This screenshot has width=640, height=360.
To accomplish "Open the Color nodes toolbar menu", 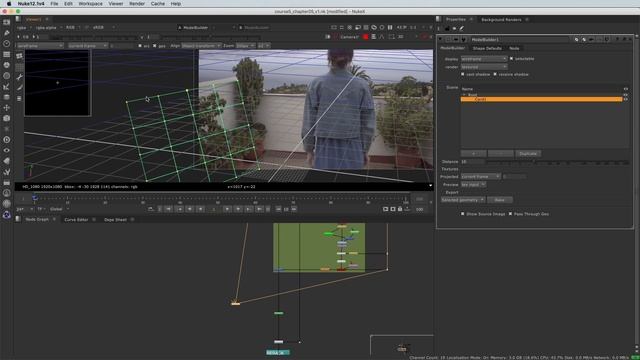I will pyautogui.click(x=7, y=65).
